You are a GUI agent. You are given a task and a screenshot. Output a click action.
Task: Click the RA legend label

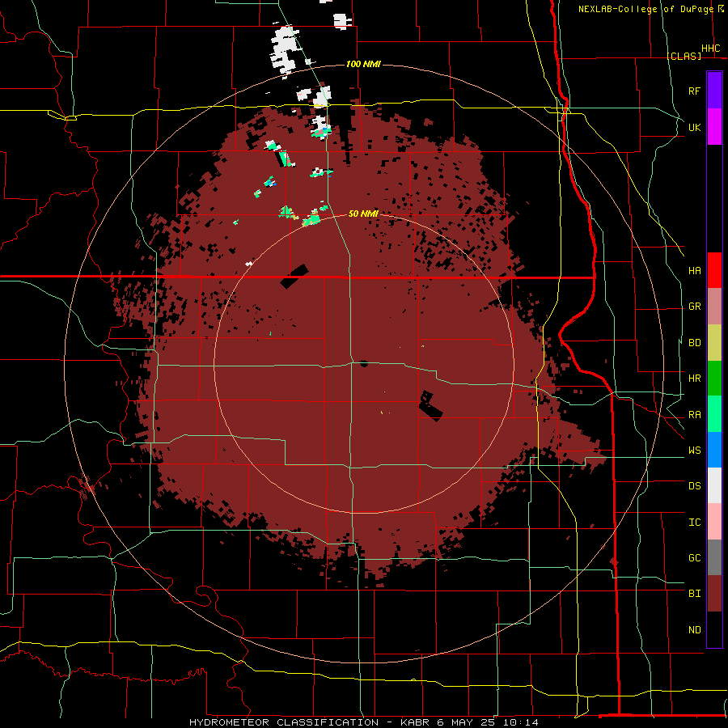click(694, 415)
